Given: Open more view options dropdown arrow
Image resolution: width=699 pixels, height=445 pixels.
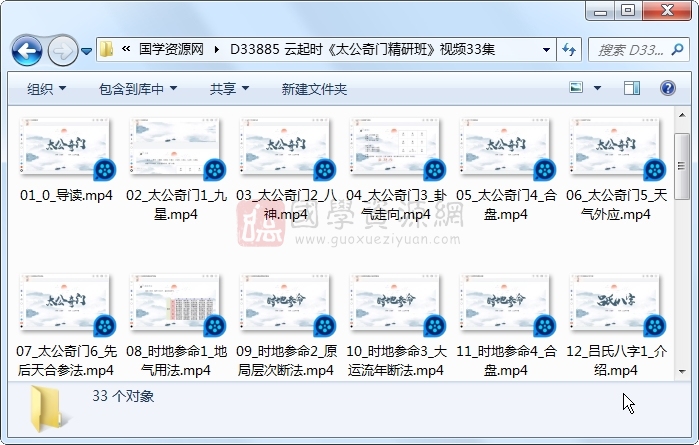Looking at the screenshot, I should [x=597, y=88].
